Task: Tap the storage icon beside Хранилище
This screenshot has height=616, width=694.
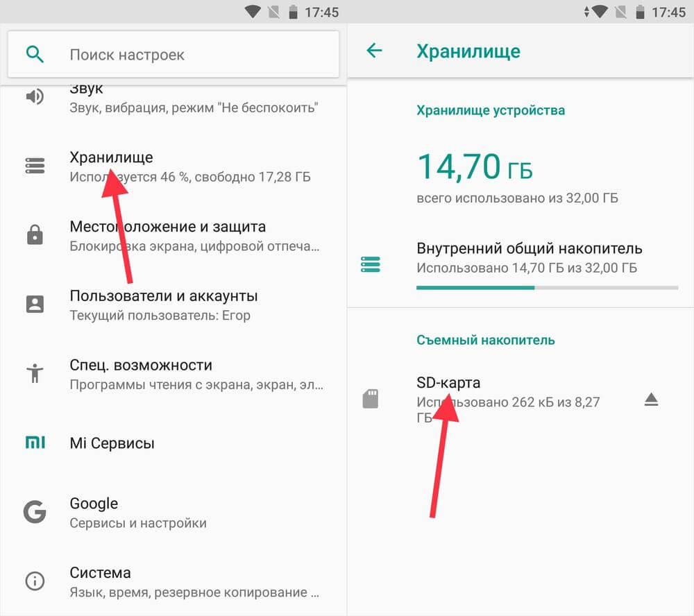Action: pyautogui.click(x=35, y=166)
